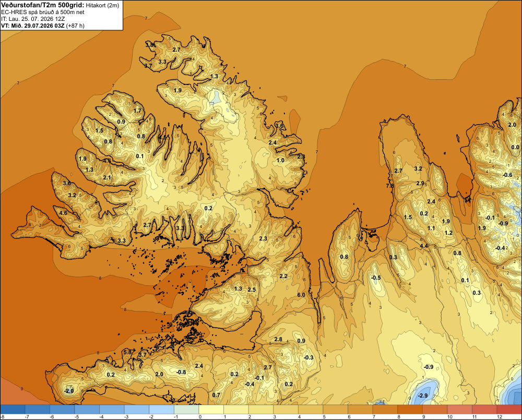522x420 pixels.
Task: Pick the legend color segment between 0 and 1
Action: pos(211,409)
